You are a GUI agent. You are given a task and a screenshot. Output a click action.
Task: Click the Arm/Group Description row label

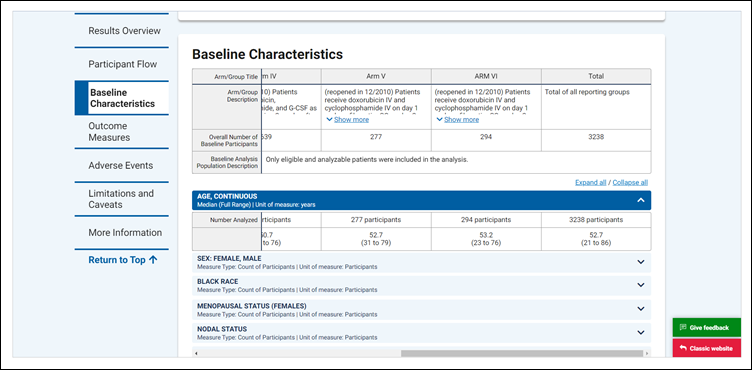point(243,95)
